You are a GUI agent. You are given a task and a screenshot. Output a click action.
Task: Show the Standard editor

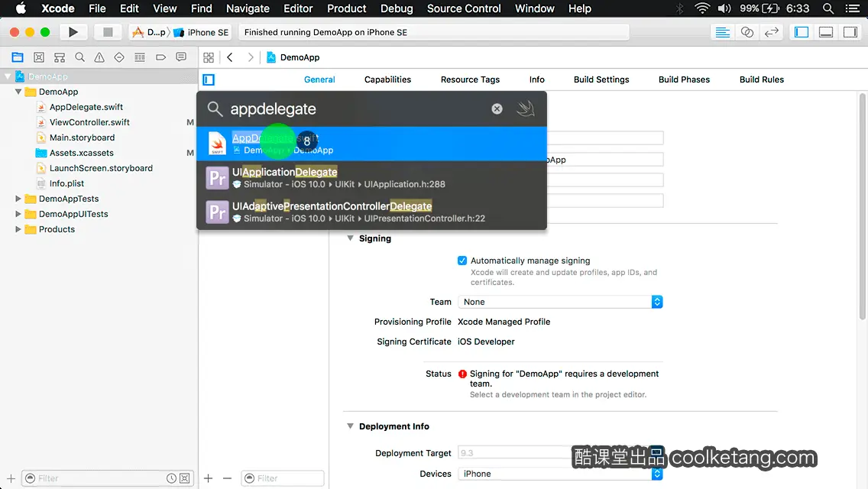tap(722, 32)
